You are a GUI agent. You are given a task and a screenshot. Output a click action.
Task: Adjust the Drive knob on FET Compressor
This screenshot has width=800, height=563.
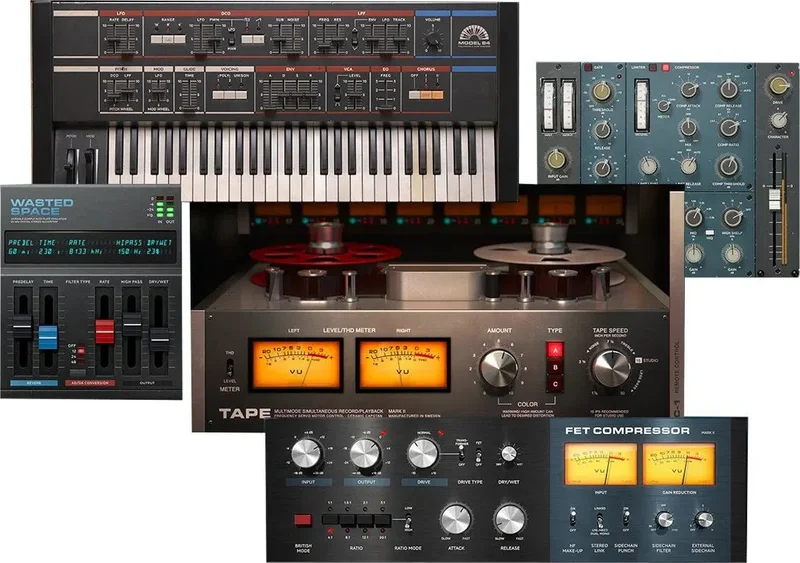coord(422,453)
